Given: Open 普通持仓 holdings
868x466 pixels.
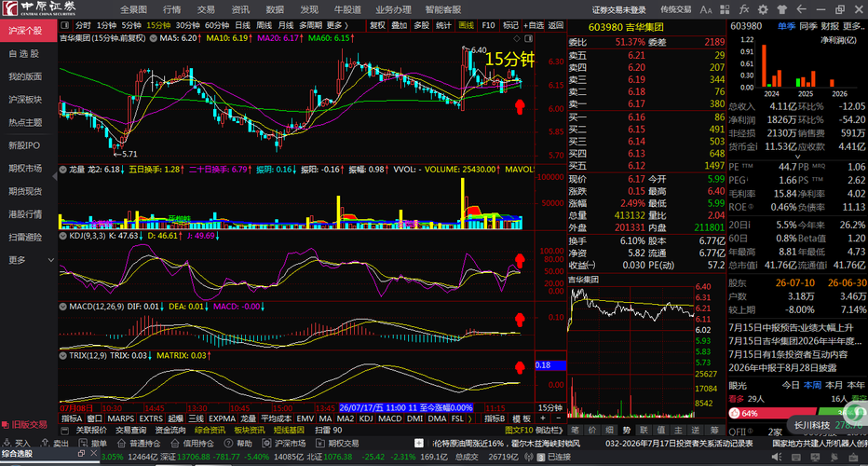Looking at the screenshot, I should click(x=139, y=444).
